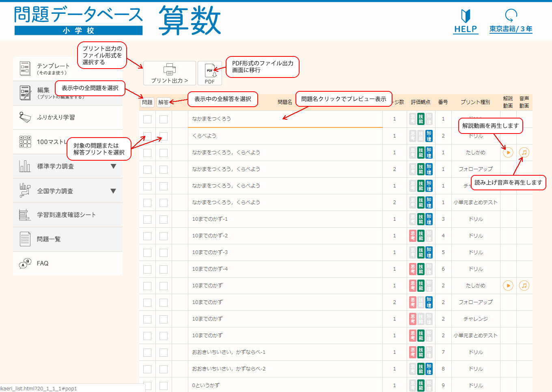Check answer box for 10までのかず-4

point(164,269)
